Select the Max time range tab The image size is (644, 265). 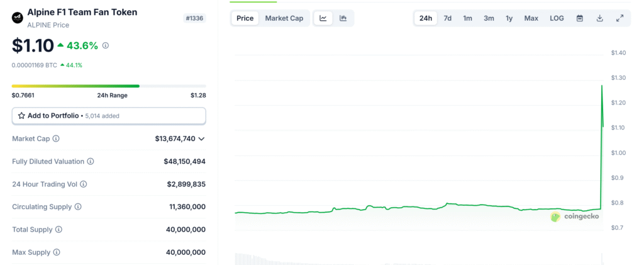click(531, 18)
